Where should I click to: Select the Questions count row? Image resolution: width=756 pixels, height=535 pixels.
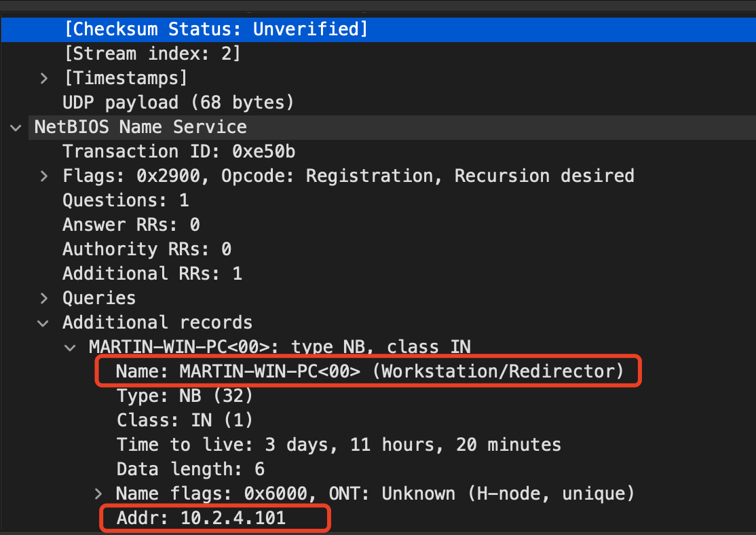click(124, 200)
